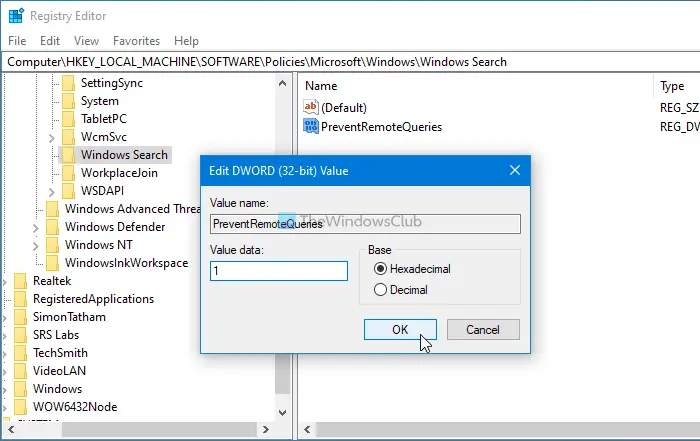Click the Windows Advanced Threat folder icon
The height and width of the screenshot is (441, 700).
coord(53,209)
